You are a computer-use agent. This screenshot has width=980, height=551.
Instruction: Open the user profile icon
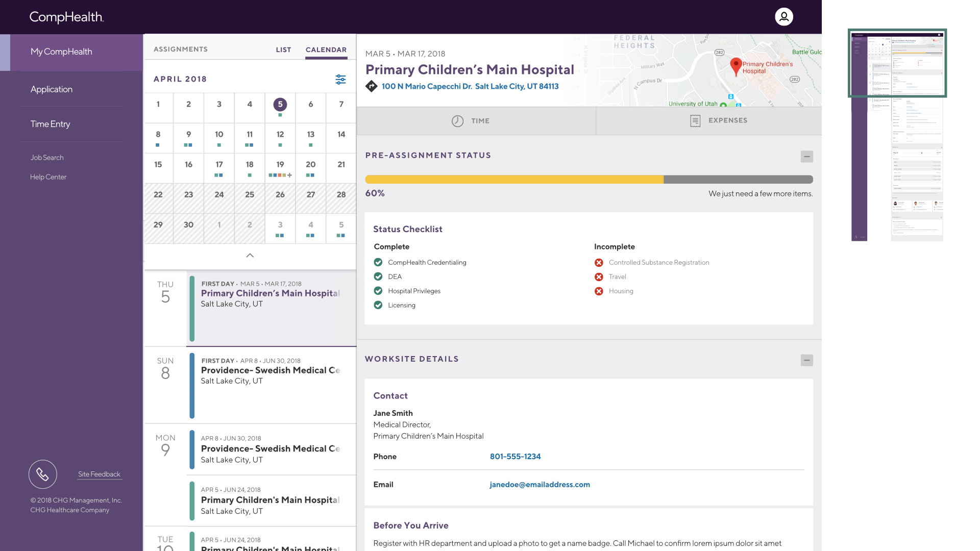(784, 17)
